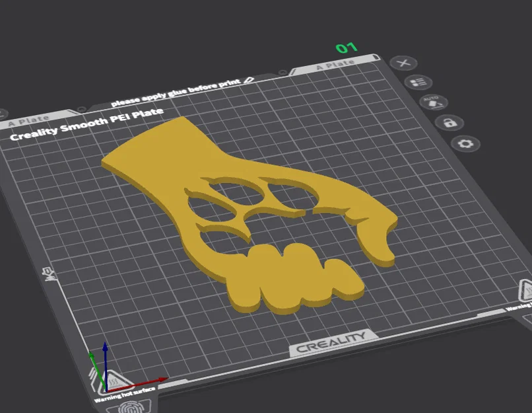Screen dimensions: 532x413
Task: Click the plate name 'please apply glue before print'
Action: coord(176,93)
